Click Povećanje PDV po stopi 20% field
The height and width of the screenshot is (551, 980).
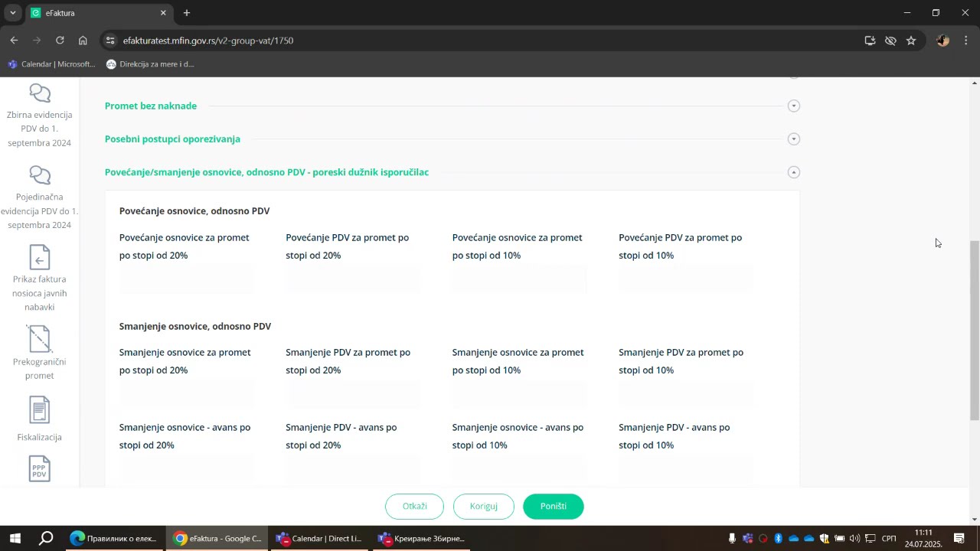click(352, 281)
